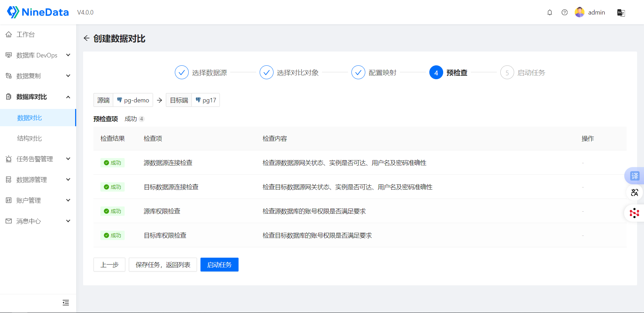Collapse the sidebar with the bottom menu icon
The height and width of the screenshot is (313, 644).
point(66,303)
